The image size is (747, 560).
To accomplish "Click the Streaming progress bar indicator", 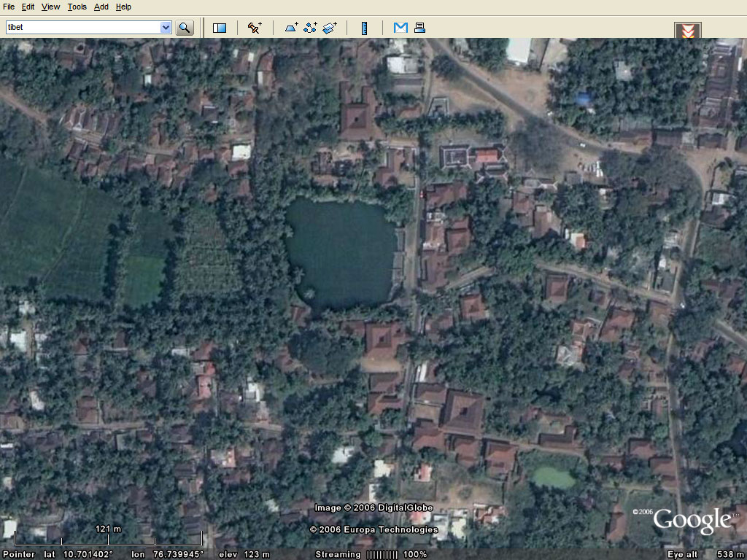I will (x=381, y=554).
